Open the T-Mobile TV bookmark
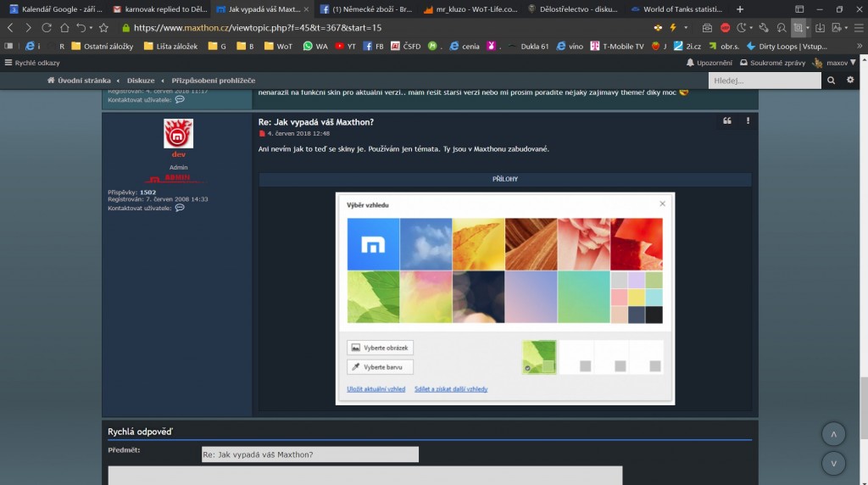This screenshot has height=485, width=868. (x=617, y=46)
